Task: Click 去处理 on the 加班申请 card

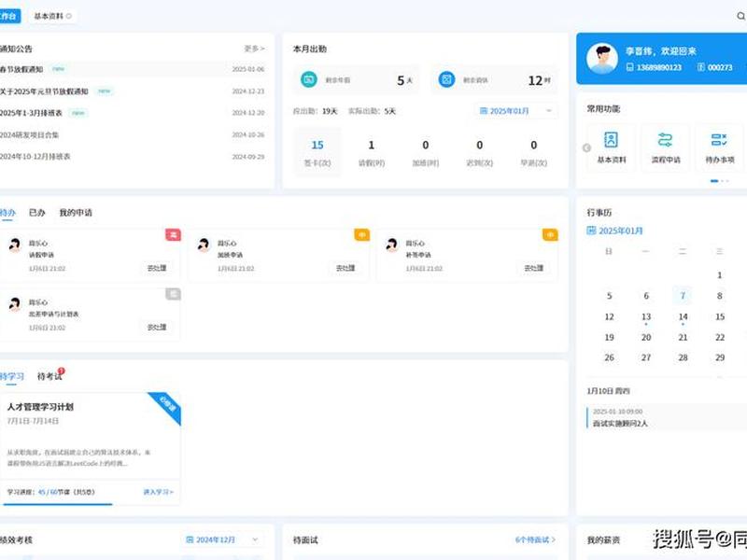Action: tap(345, 268)
